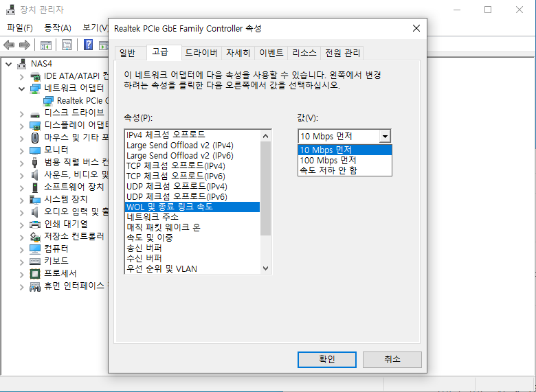Select Large Send Offload v2 (IPv6)
Image resolution: width=536 pixels, height=392 pixels.
(192, 155)
